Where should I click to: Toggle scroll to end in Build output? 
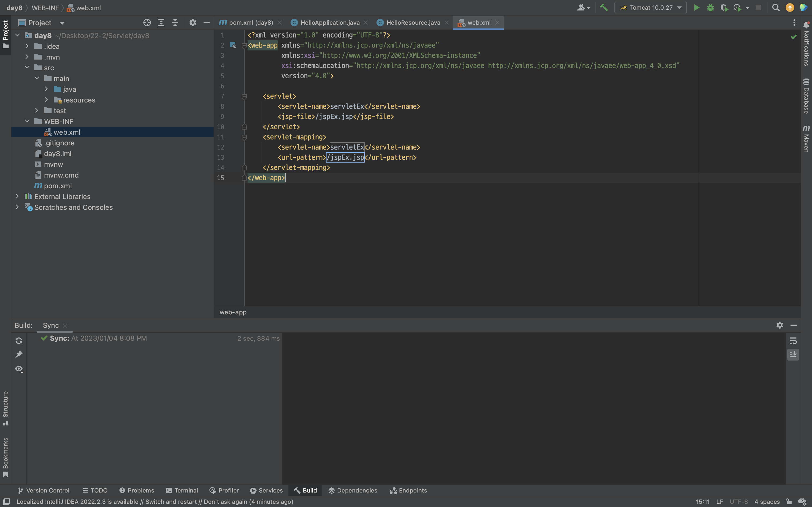793,355
